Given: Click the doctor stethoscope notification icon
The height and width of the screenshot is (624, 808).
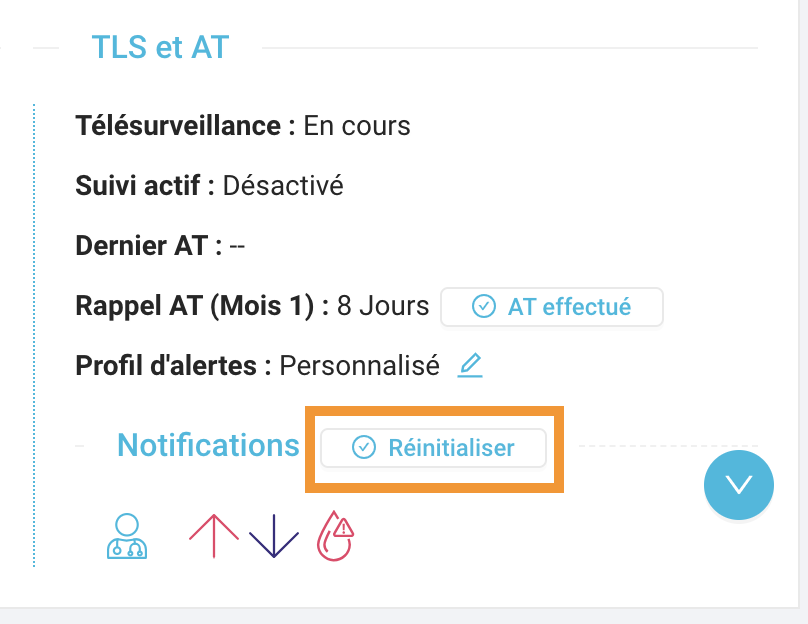Looking at the screenshot, I should (x=127, y=536).
